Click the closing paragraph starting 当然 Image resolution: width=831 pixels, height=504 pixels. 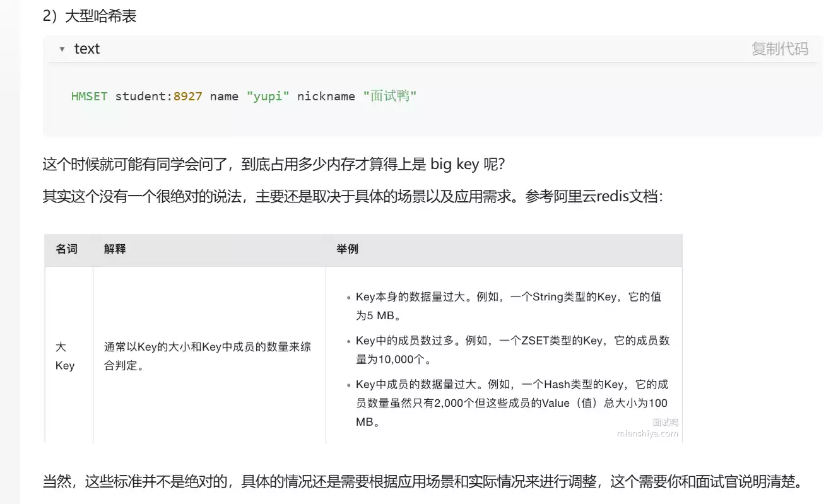pyautogui.click(x=423, y=483)
